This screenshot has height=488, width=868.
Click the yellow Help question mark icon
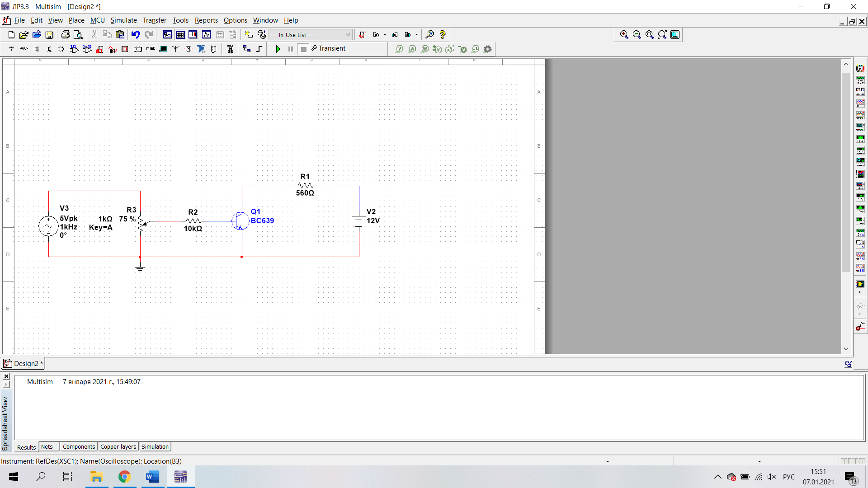(x=443, y=34)
